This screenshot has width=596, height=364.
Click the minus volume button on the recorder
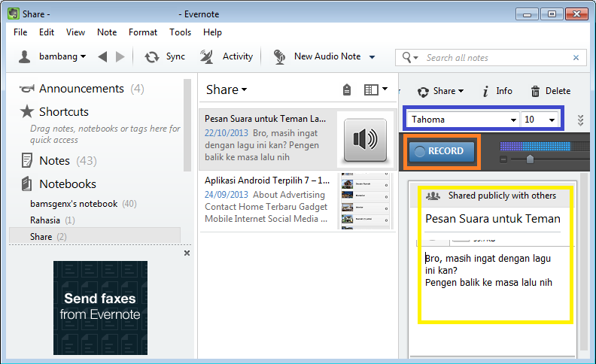503,159
